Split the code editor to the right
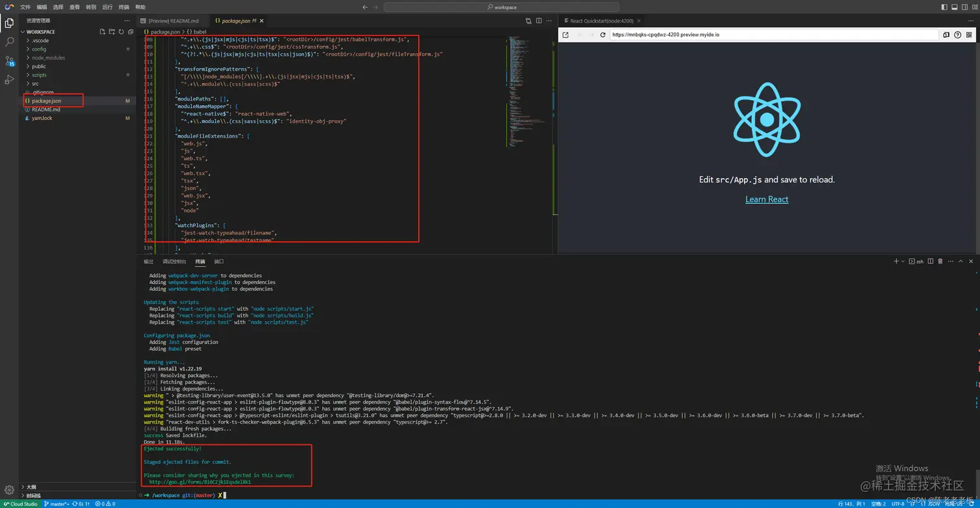 tap(538, 21)
